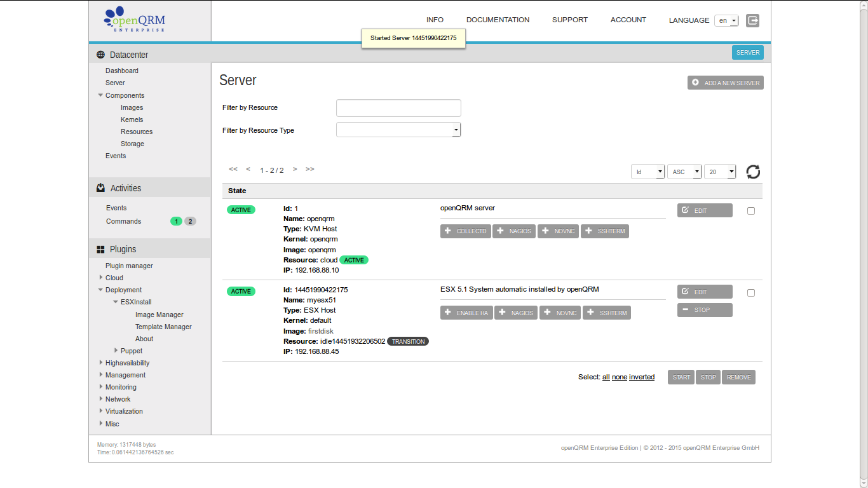Go to previous page arrow
The image size is (868, 488).
tap(248, 169)
